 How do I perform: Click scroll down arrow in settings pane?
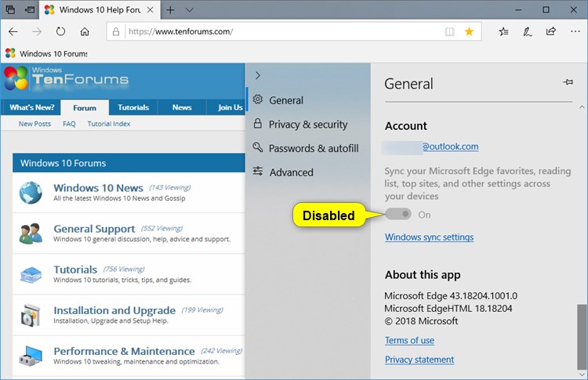click(x=582, y=375)
